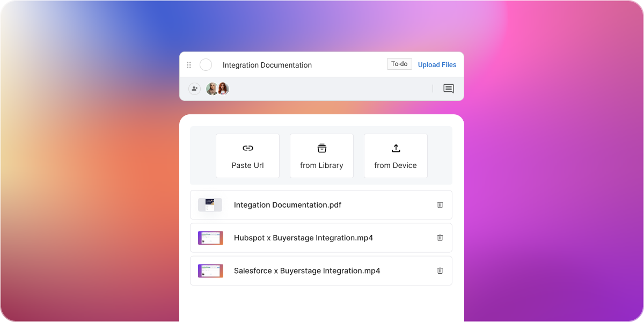Click the add assignee icon
This screenshot has height=322, width=644.
tap(194, 89)
